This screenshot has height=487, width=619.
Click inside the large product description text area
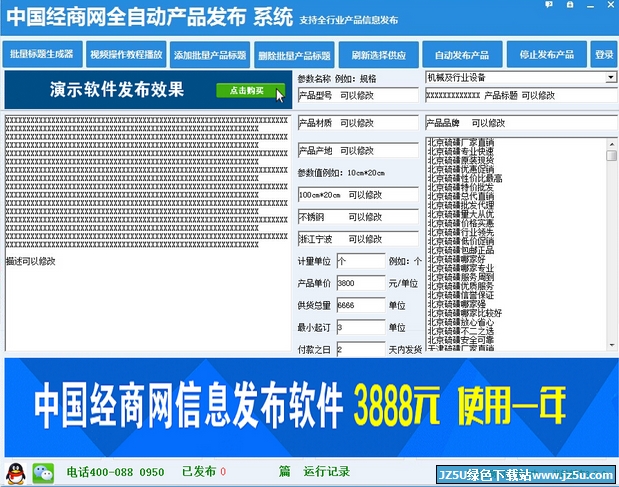coord(148,233)
